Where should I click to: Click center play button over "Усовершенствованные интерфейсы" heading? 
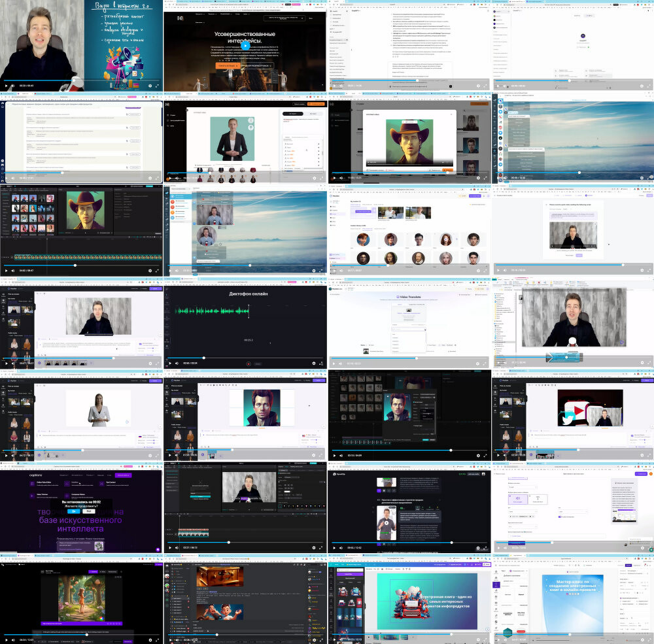pyautogui.click(x=245, y=46)
